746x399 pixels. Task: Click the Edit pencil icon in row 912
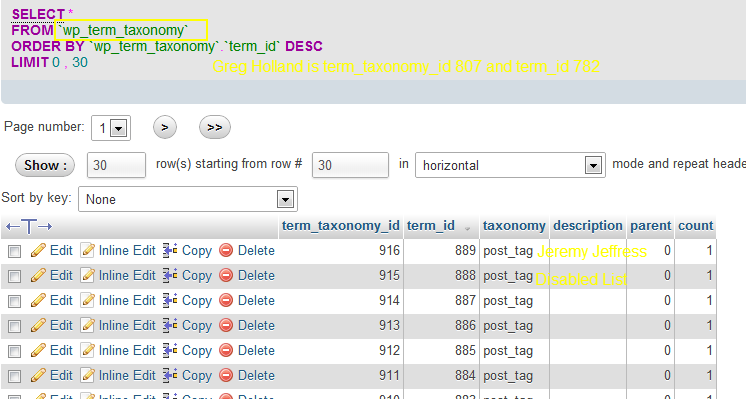point(38,350)
